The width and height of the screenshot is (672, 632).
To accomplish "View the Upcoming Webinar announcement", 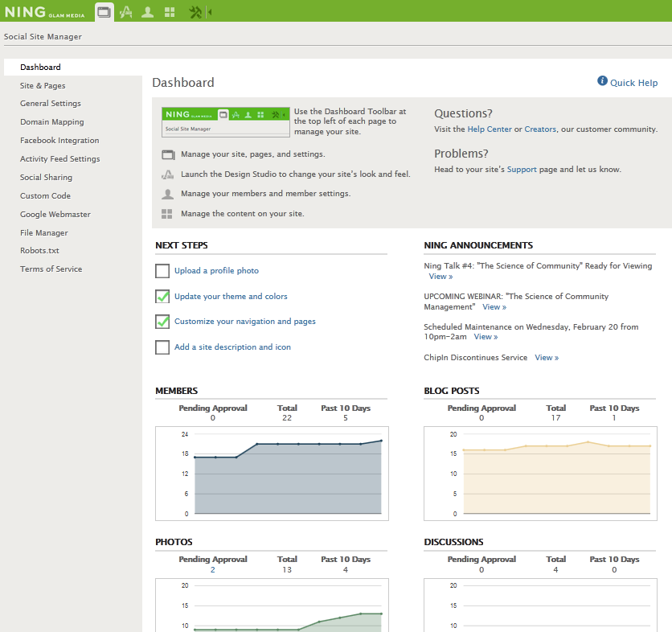I will tap(494, 307).
